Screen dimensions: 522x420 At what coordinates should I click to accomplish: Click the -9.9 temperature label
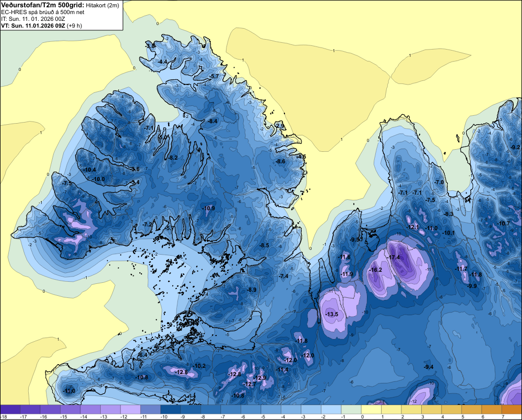(472, 286)
